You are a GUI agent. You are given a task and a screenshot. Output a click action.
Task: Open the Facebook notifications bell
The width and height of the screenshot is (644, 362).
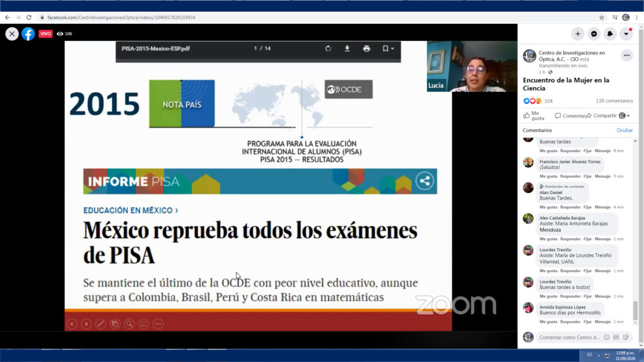(609, 33)
